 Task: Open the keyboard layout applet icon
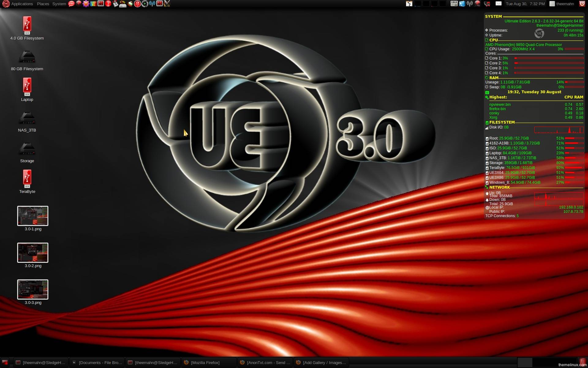454,4
